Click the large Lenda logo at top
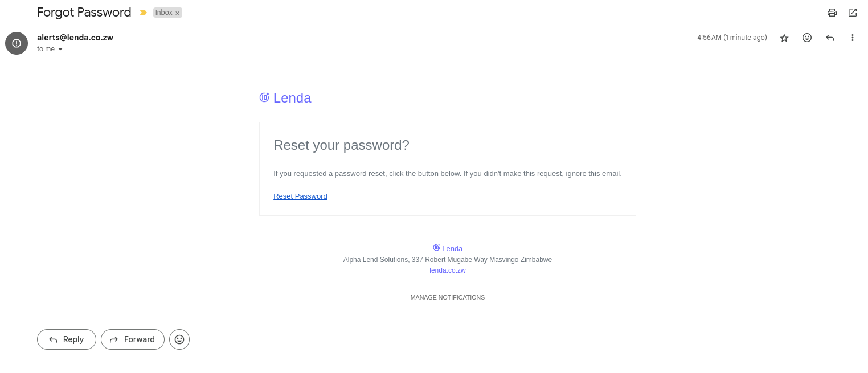Image resolution: width=868 pixels, height=373 pixels. 285,98
